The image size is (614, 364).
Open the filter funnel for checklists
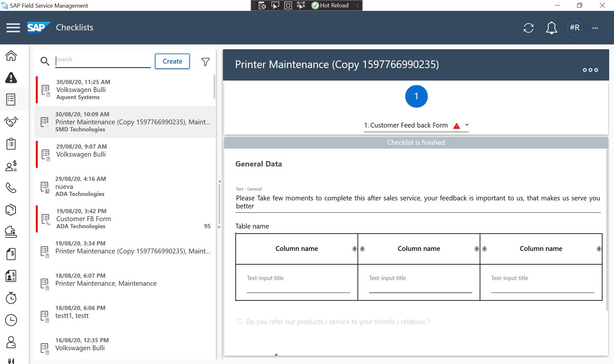(206, 62)
